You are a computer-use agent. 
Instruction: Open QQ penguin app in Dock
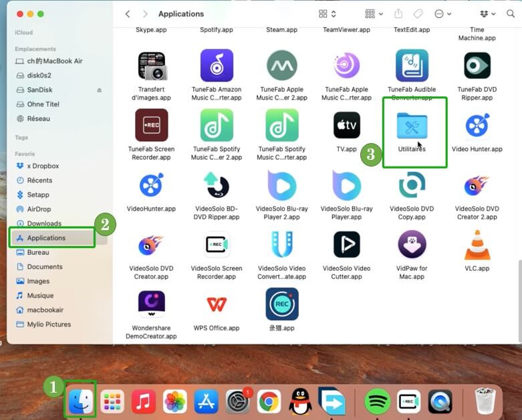point(300,402)
